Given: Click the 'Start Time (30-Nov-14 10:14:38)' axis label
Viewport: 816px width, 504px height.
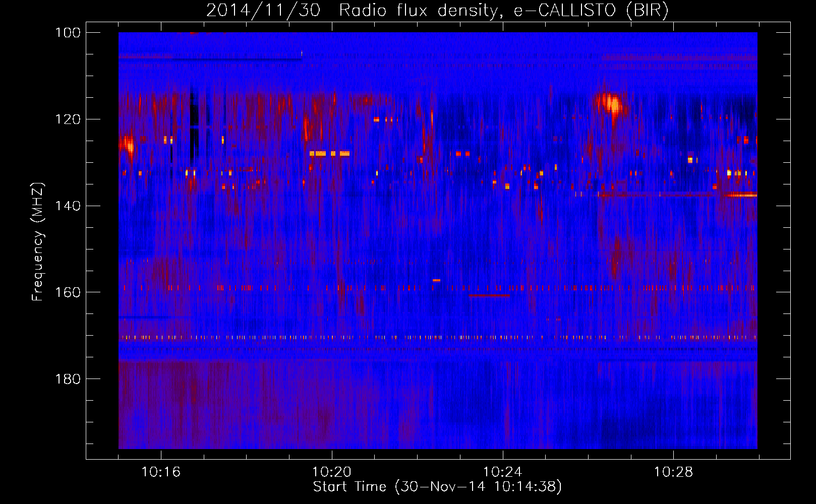Looking at the screenshot, I should 437,487.
